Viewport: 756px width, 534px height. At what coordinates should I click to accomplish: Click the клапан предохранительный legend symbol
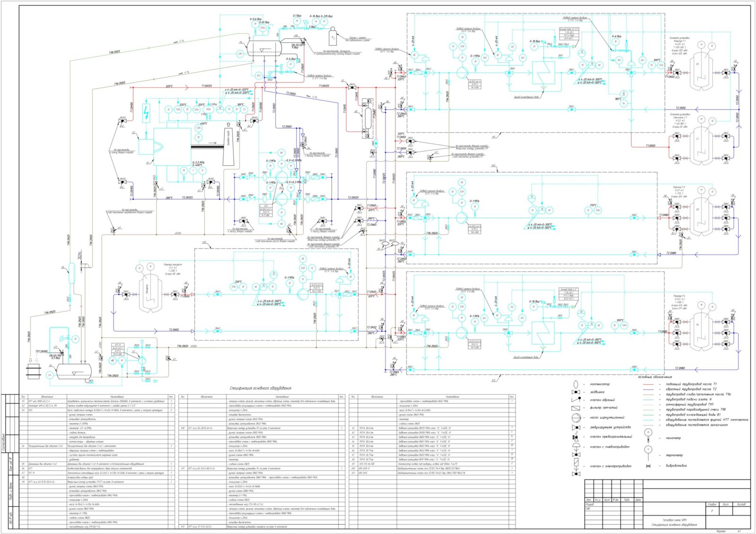(576, 437)
